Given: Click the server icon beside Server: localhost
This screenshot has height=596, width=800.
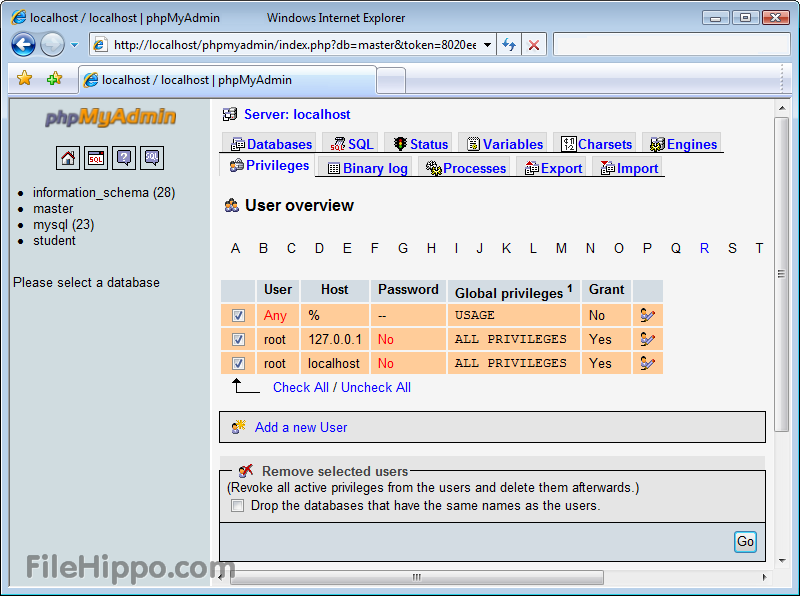Looking at the screenshot, I should (230, 114).
